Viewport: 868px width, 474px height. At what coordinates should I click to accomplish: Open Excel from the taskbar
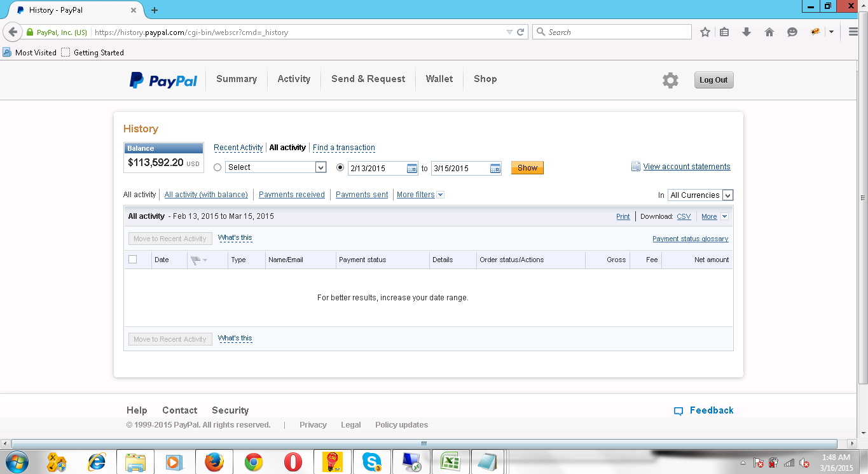point(451,462)
